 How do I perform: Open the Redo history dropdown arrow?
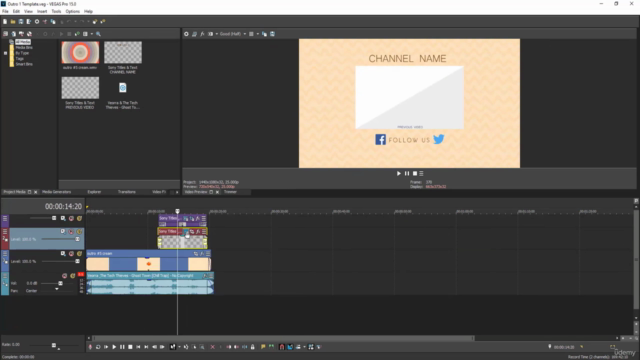pyautogui.click(x=88, y=22)
